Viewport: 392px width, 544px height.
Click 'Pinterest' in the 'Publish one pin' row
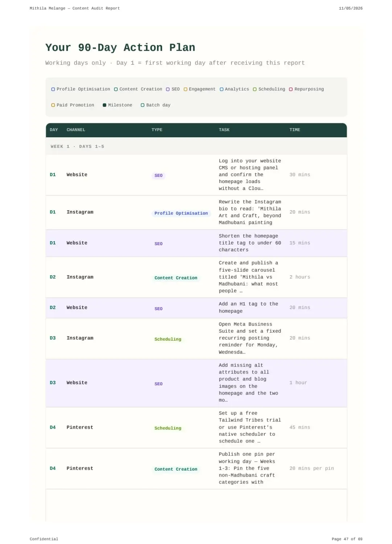[80, 469]
